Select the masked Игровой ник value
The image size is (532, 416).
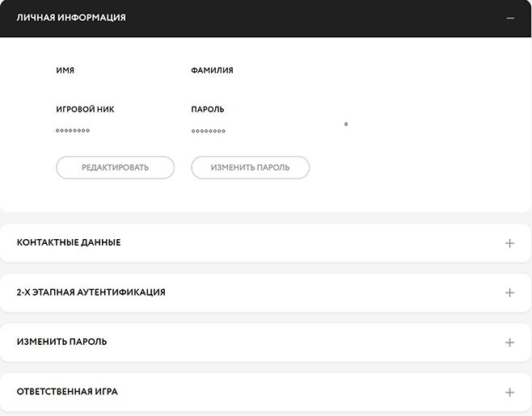pos(73,130)
